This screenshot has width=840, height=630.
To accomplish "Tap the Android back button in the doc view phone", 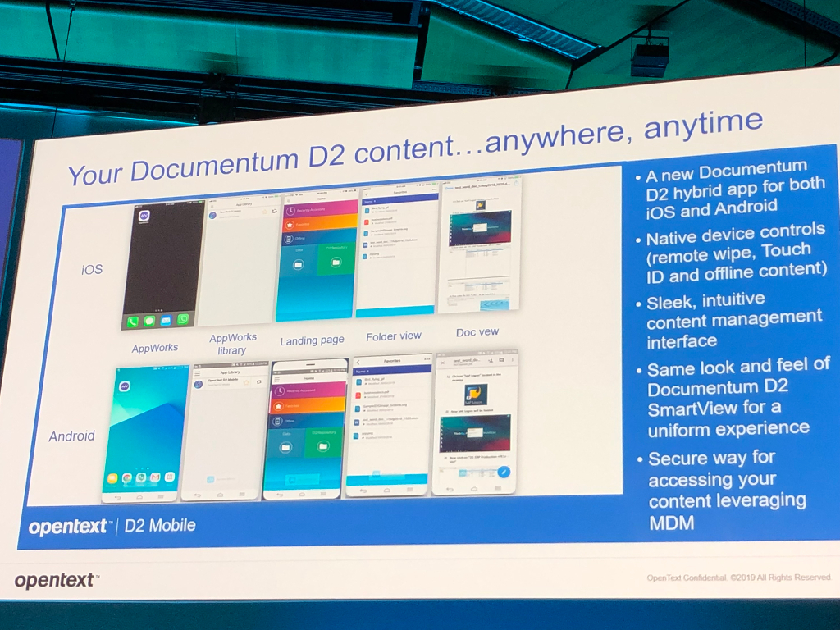I will (x=450, y=489).
